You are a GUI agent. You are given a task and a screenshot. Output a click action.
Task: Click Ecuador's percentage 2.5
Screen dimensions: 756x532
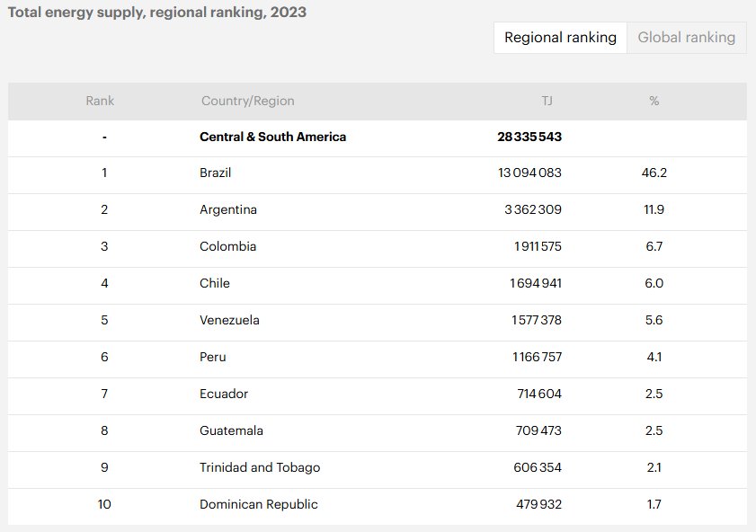[x=654, y=394]
